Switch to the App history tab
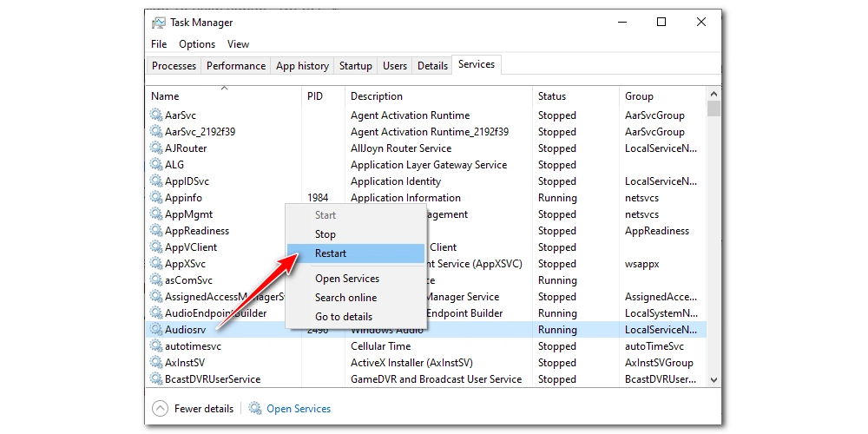Viewport: 868px width, 434px height. coord(302,66)
